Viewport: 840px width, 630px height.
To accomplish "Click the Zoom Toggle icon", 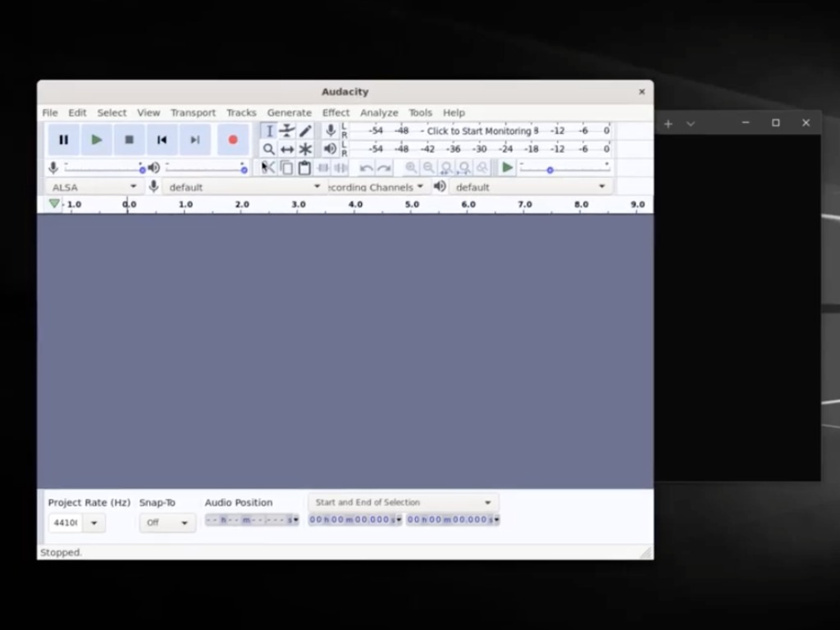I will 482,167.
